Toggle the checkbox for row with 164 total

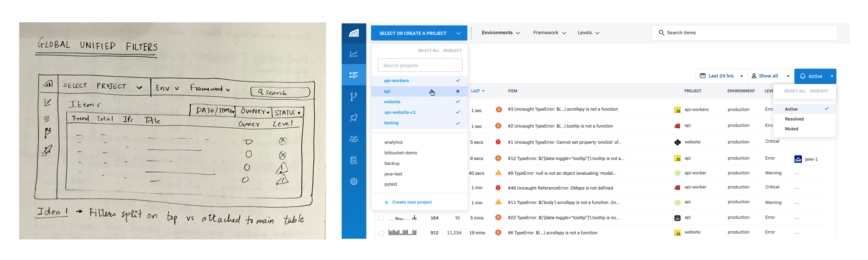381,218
